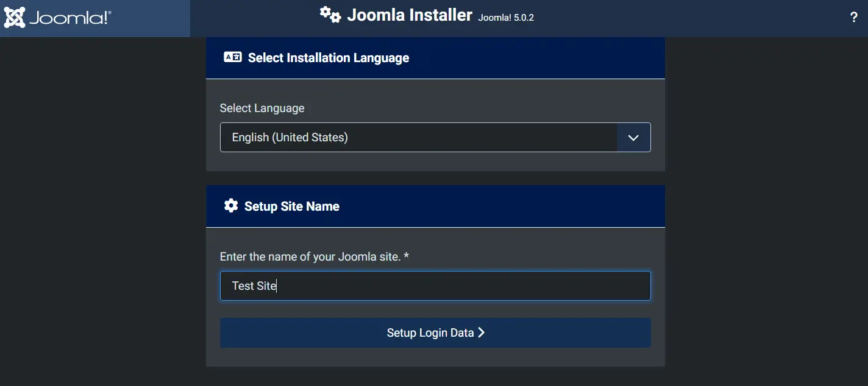The width and height of the screenshot is (868, 386).
Task: Open the Select Language dropdown arrow
Action: pyautogui.click(x=633, y=138)
